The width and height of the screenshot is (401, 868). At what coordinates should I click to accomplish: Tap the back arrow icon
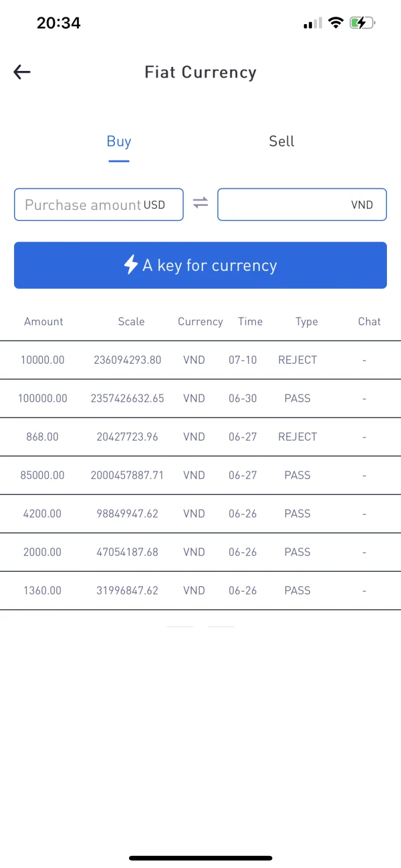22,72
